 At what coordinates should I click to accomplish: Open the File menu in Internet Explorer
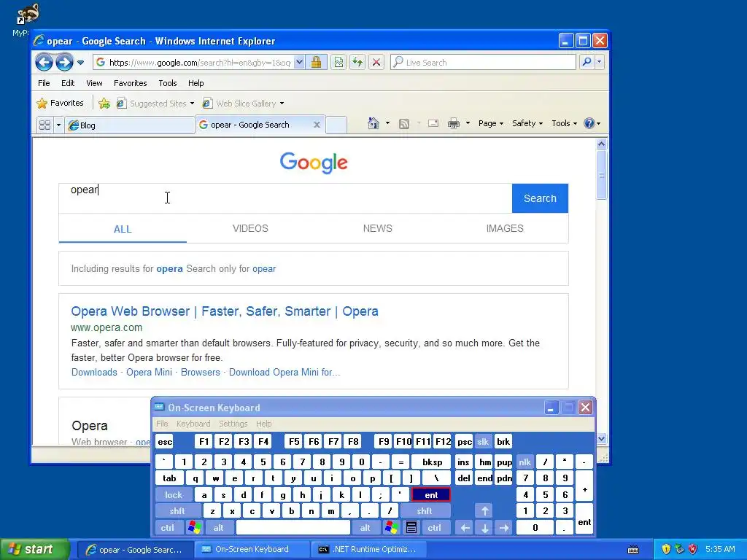(44, 83)
